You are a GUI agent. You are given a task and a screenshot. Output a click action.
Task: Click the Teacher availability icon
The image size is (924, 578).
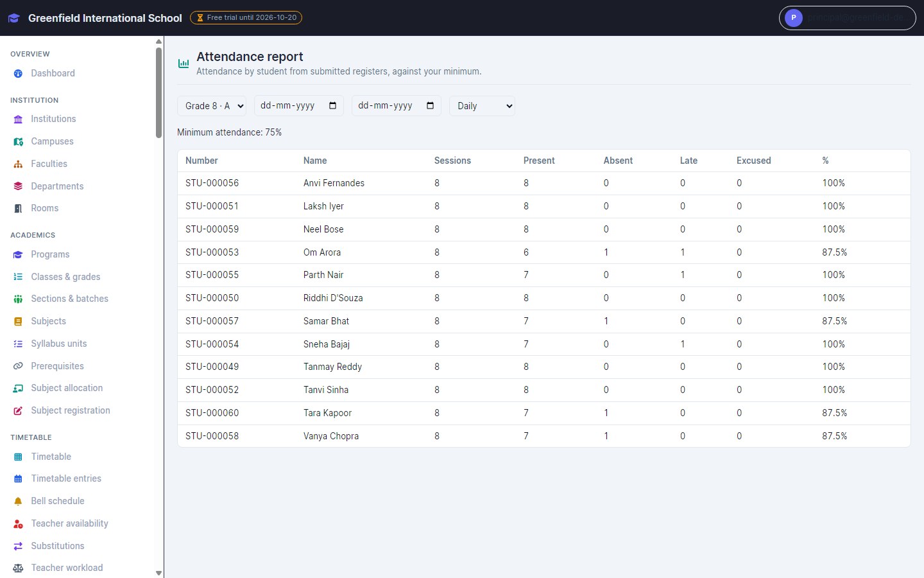18,524
